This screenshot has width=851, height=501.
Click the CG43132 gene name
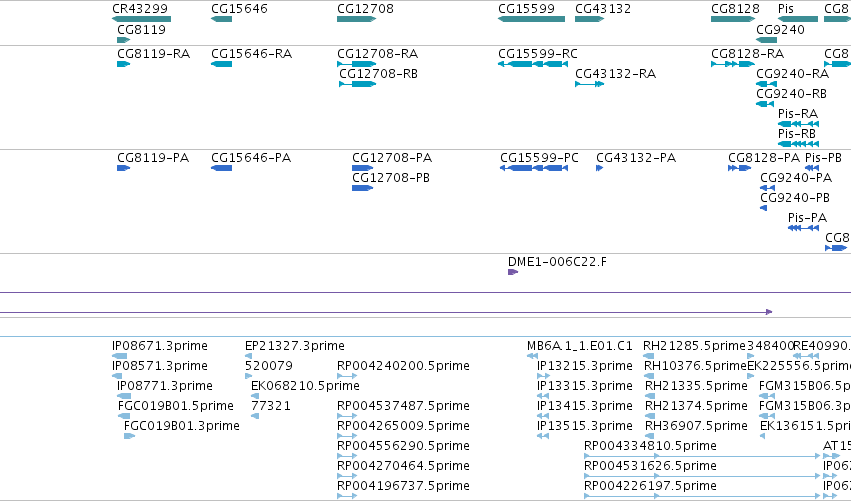coord(603,9)
